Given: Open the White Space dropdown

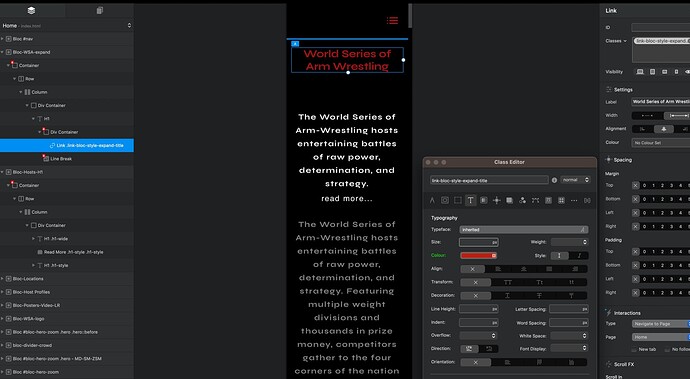Looking at the screenshot, I should (x=569, y=335).
